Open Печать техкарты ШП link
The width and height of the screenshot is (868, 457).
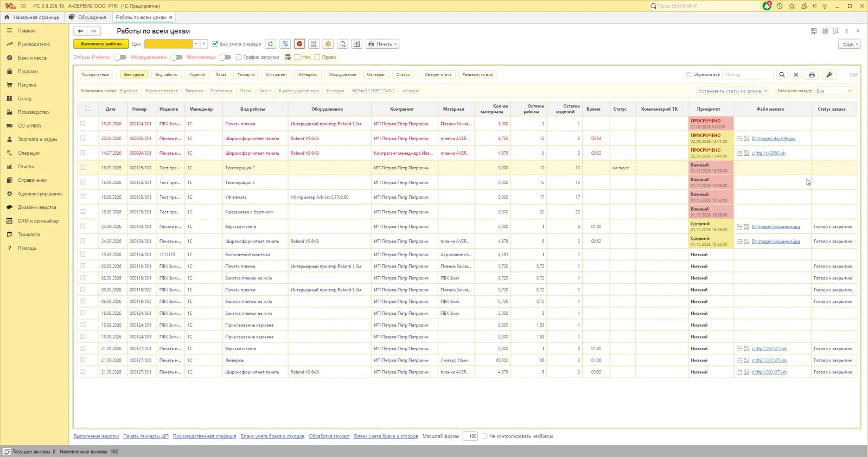click(x=146, y=436)
